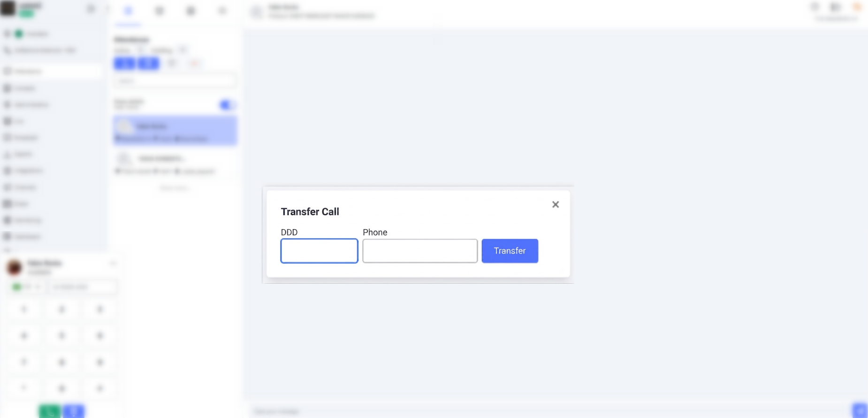This screenshot has height=418, width=868.
Task: Click the red filter icon in the conversations panel
Action: coord(194,63)
